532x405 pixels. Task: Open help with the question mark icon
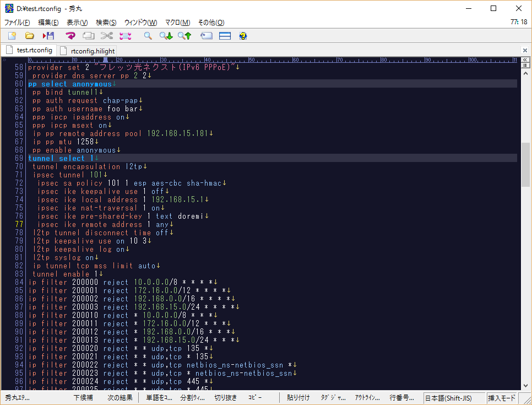pyautogui.click(x=243, y=36)
